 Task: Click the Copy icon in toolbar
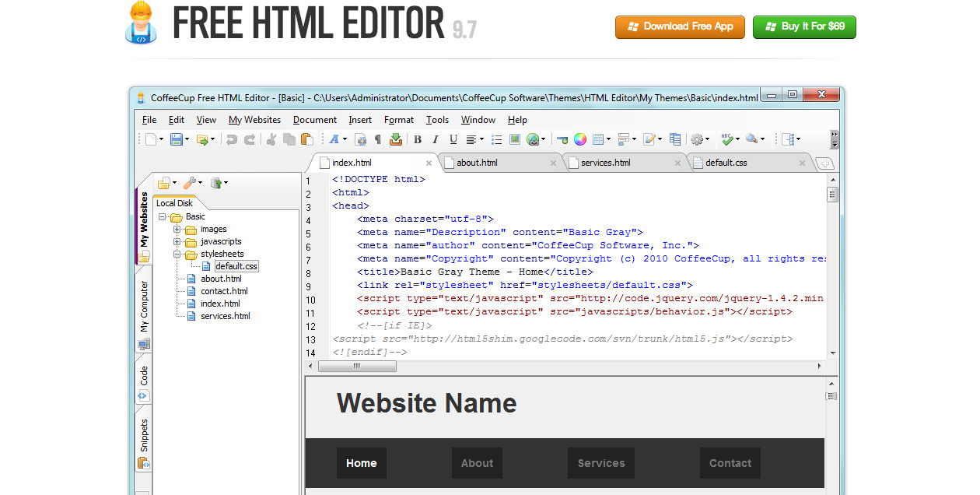(x=289, y=139)
